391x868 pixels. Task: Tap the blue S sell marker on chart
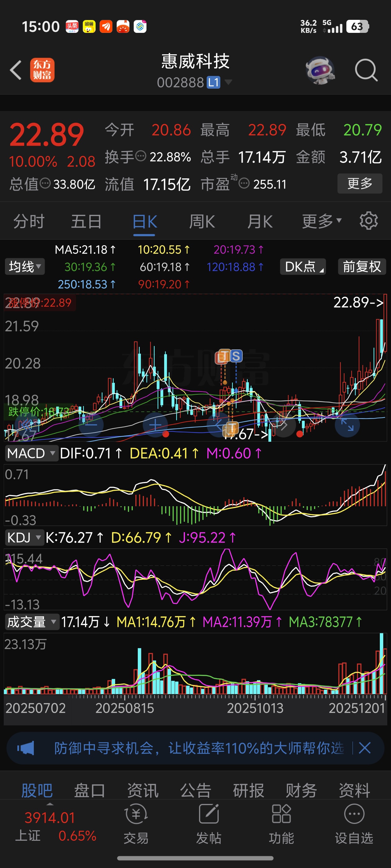point(236,356)
